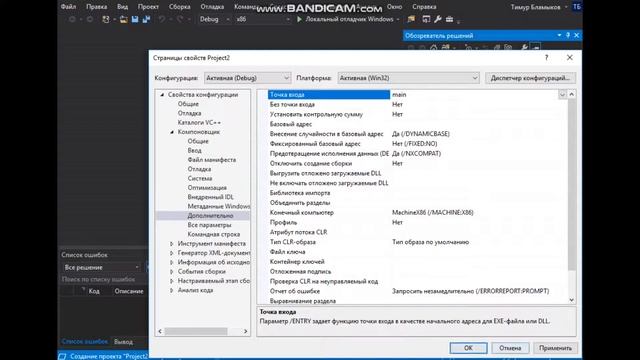Open Диспетчер конфигураций button
The width and height of the screenshot is (640, 360).
[530, 78]
